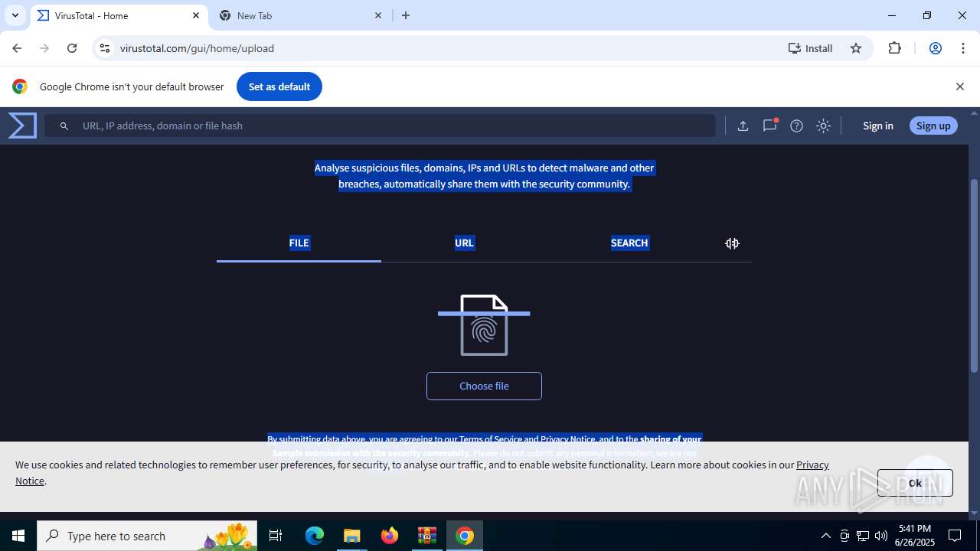Open the network tray icon
This screenshot has height=551, width=980.
pyautogui.click(x=863, y=536)
